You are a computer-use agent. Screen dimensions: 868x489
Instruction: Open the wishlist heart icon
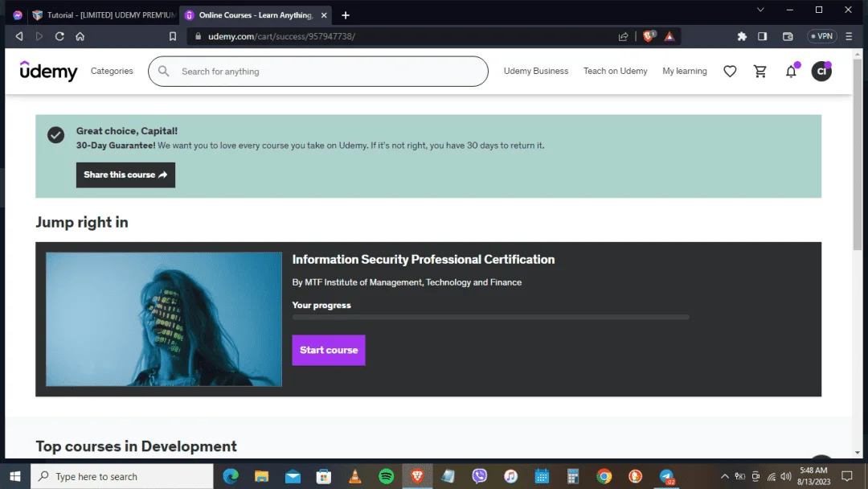click(x=730, y=71)
